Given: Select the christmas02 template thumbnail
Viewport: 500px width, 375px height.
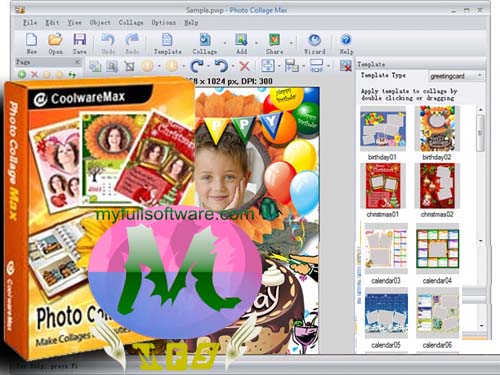Looking at the screenshot, I should pyautogui.click(x=437, y=186).
